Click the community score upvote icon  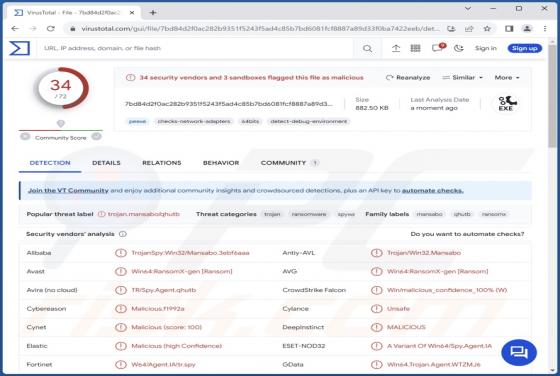click(x=96, y=136)
